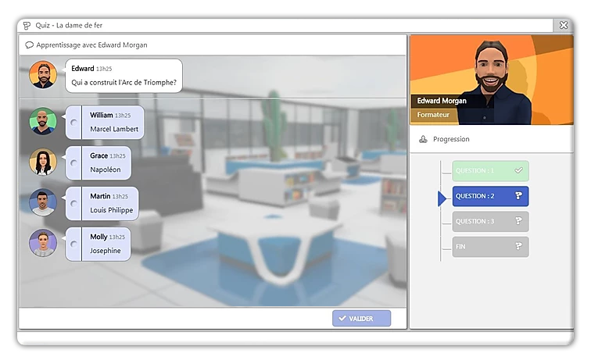Click the question mark icon on Question 2
The image size is (591, 364).
pos(518,196)
